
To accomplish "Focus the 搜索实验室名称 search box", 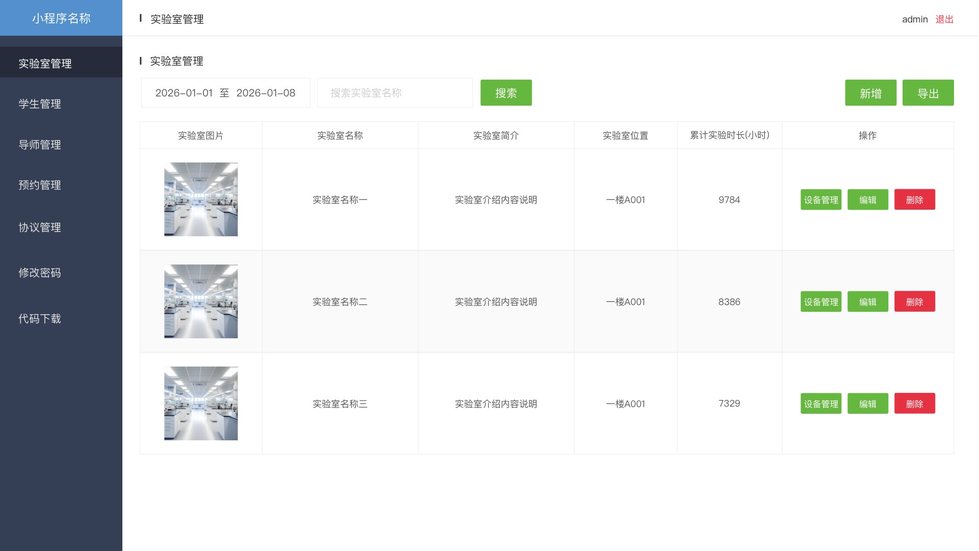I will pos(395,93).
